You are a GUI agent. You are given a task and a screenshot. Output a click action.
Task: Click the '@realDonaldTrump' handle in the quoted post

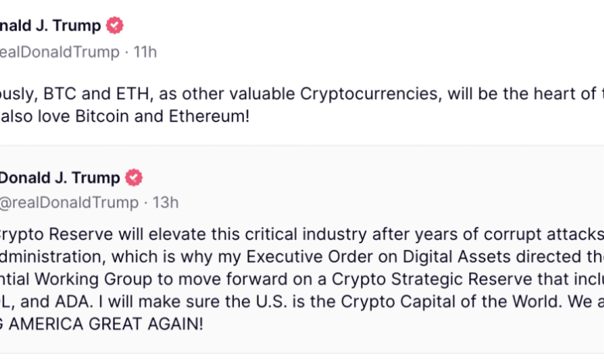click(x=70, y=203)
